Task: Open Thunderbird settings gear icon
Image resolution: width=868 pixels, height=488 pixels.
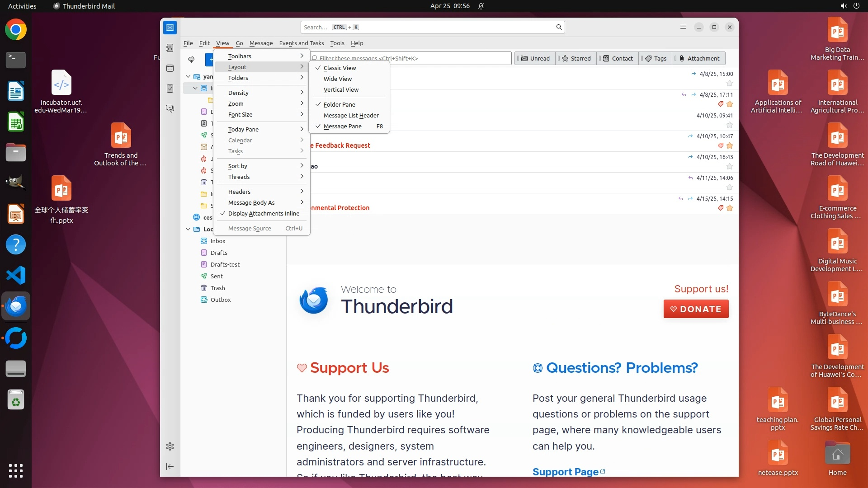Action: pyautogui.click(x=170, y=446)
